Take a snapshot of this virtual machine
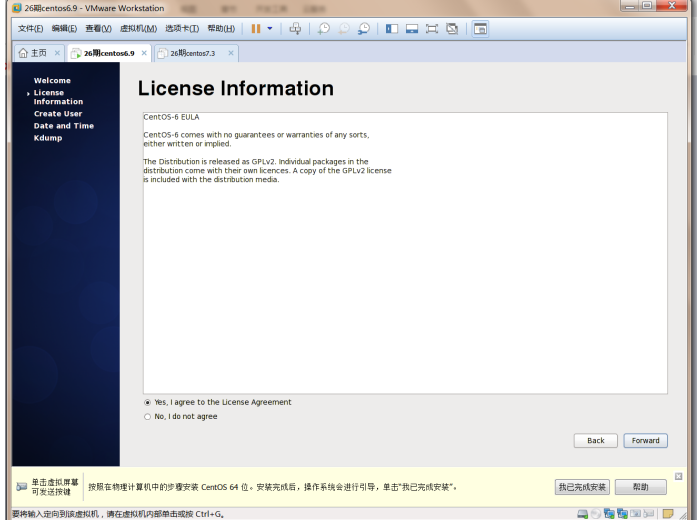Viewport: 699px width, 525px height. (x=323, y=29)
